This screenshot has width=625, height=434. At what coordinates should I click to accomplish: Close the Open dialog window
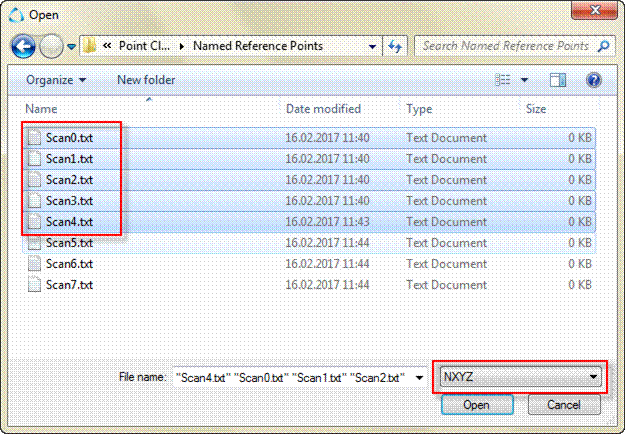pos(596,10)
